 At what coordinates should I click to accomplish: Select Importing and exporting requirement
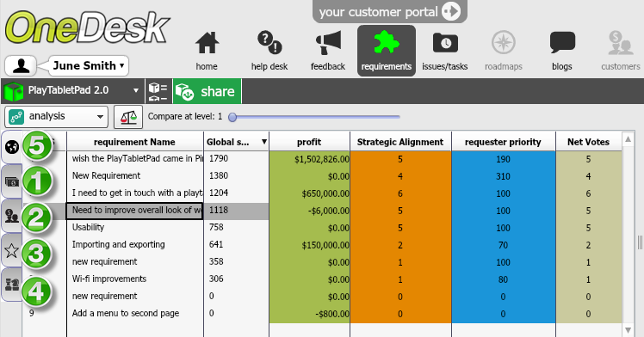[119, 244]
